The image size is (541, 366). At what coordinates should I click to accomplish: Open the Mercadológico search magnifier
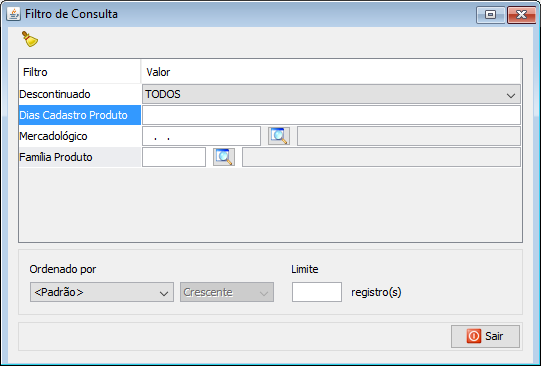click(x=279, y=136)
